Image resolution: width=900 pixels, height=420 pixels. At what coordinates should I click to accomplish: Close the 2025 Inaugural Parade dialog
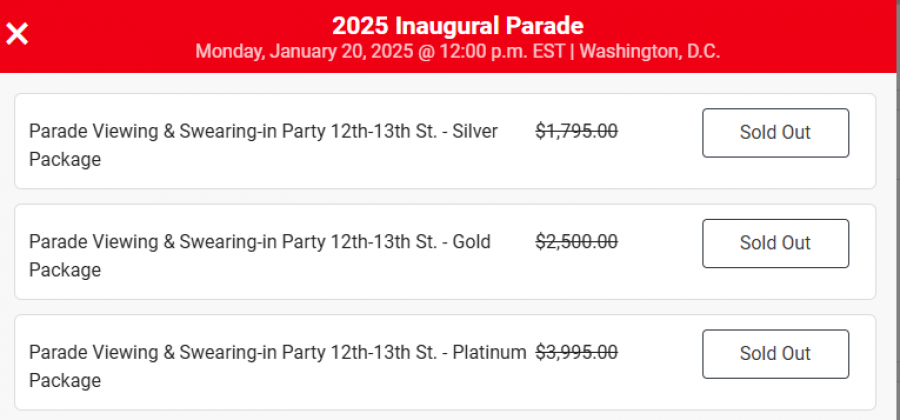click(x=17, y=34)
